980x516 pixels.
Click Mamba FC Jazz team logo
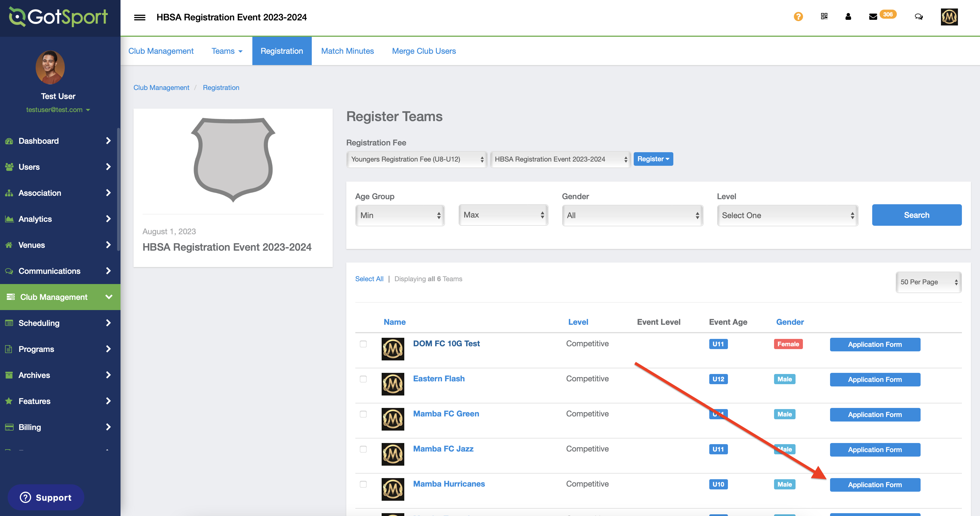pos(393,454)
